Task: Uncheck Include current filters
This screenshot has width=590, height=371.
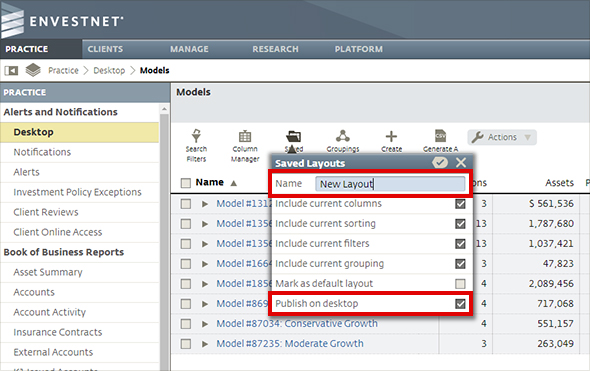Action: tap(460, 244)
